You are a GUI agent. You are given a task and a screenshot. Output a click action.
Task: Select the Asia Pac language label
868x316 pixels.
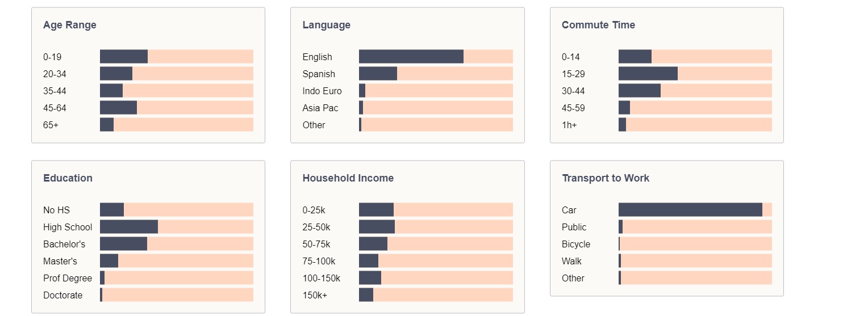point(320,108)
